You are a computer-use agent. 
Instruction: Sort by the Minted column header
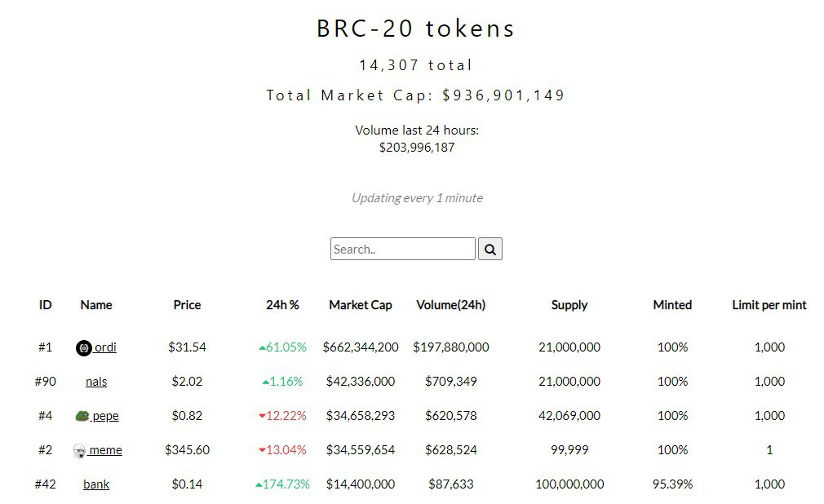(x=672, y=305)
